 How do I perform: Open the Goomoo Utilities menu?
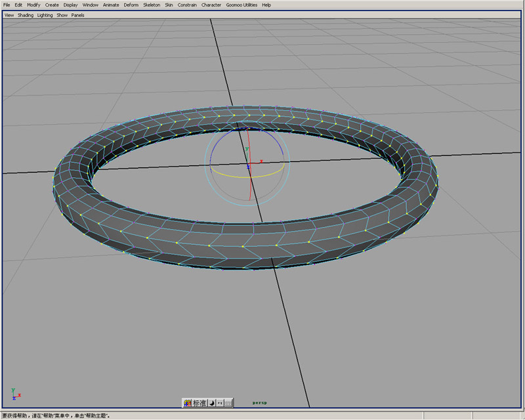[x=241, y=5]
